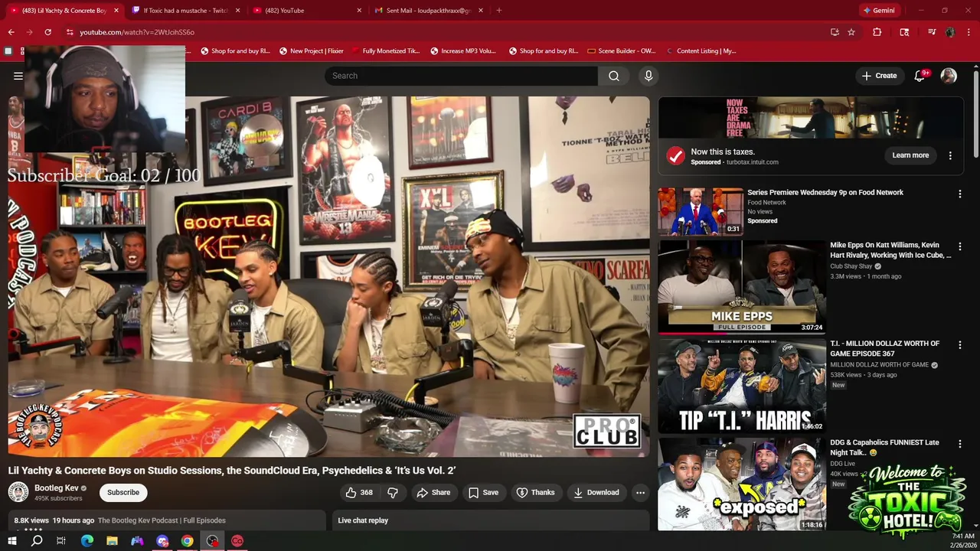980x551 pixels.
Task: Open media controls icon in Chrome toolbar
Action: (x=932, y=32)
